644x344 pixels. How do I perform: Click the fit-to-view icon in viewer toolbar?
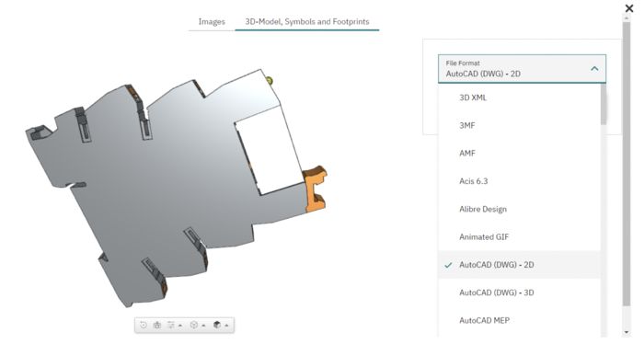pyautogui.click(x=157, y=325)
